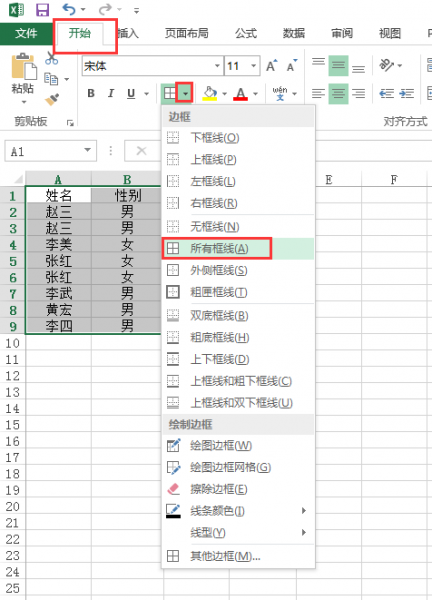432x600 pixels.
Task: Click the align left icon
Action: [x=318, y=93]
